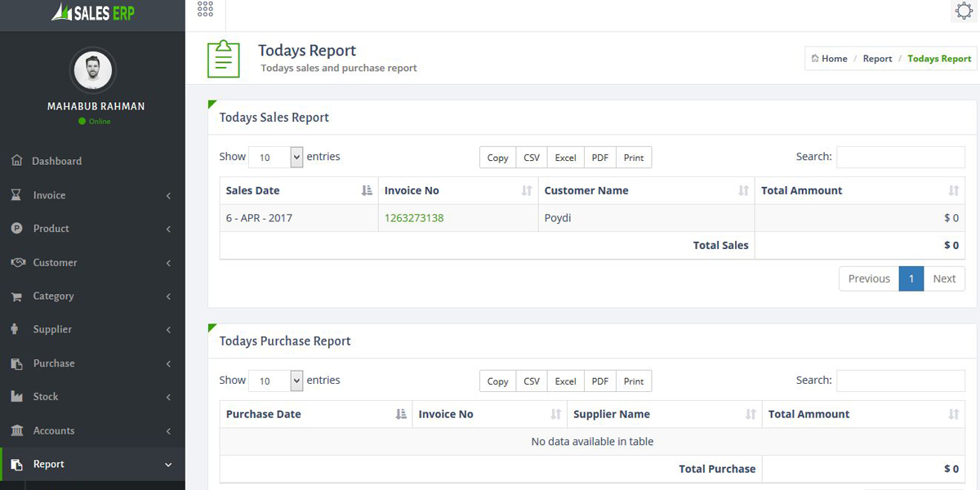Click the Accounts bank icon
The image size is (980, 490).
point(16,430)
